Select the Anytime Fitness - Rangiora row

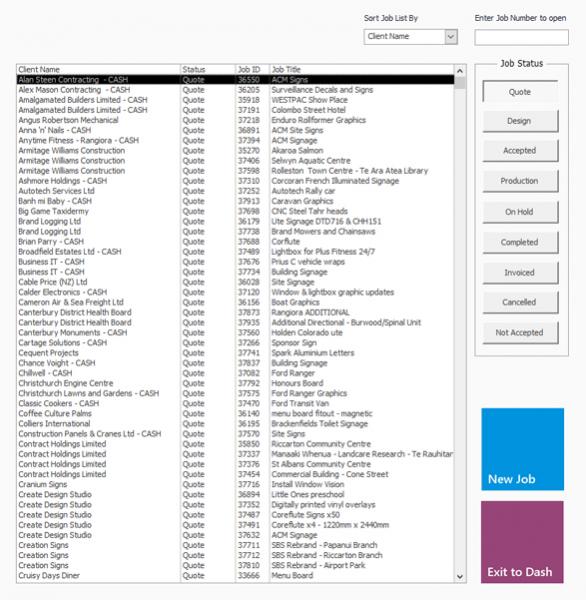(x=235, y=140)
